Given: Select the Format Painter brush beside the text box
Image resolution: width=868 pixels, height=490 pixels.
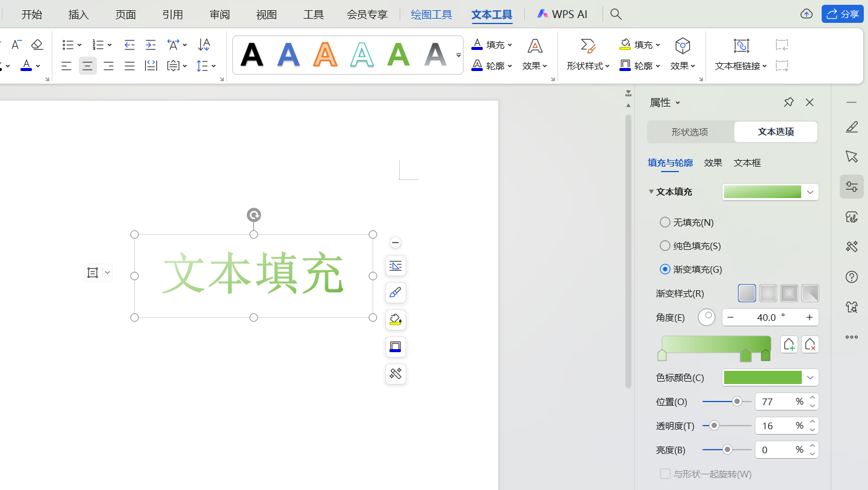Looking at the screenshot, I should [x=395, y=293].
